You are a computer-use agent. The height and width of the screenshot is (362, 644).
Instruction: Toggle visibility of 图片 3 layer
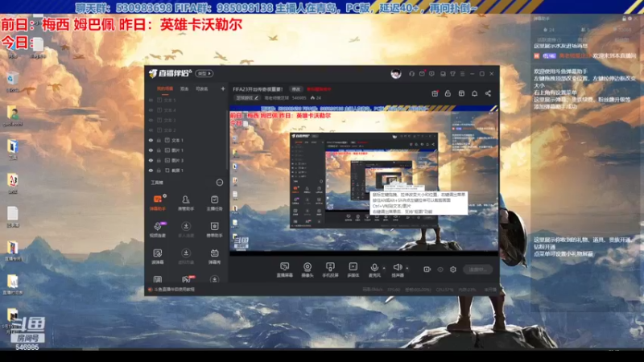151,160
